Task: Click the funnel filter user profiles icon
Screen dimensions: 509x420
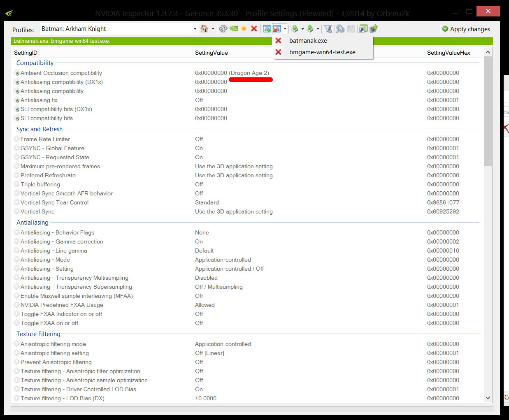Action: (328, 29)
